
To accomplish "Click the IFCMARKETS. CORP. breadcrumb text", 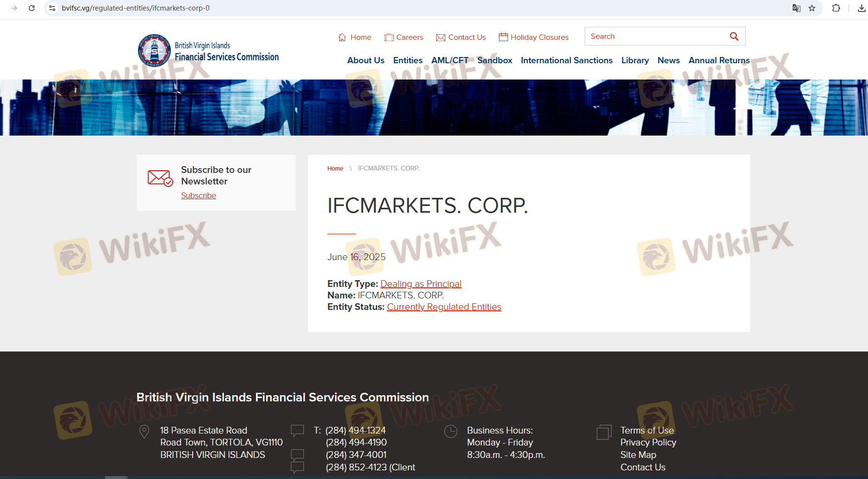I will pos(389,169).
